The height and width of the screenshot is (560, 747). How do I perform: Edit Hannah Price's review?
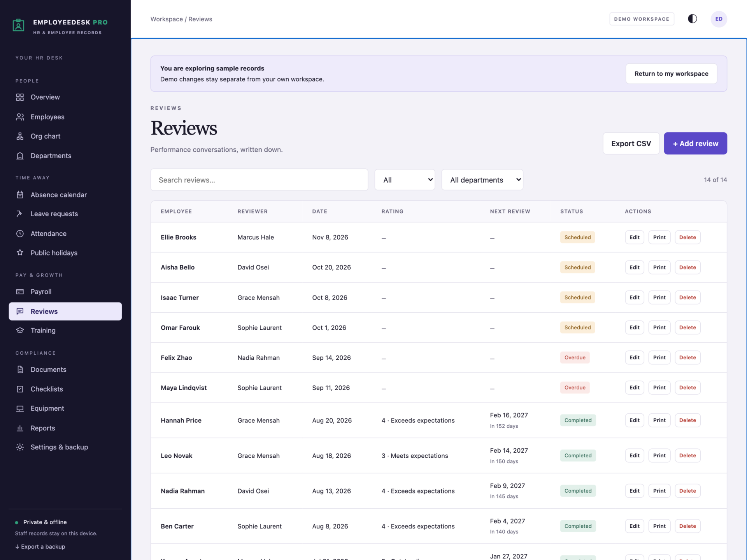(x=634, y=420)
